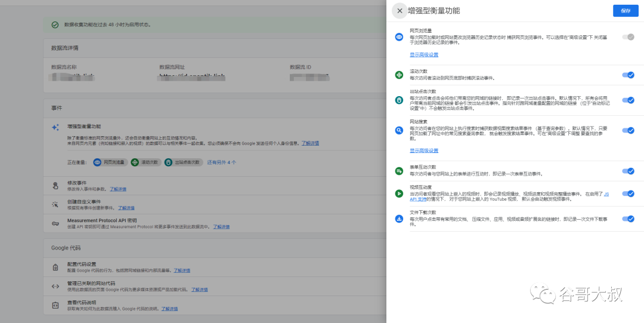Click the 数据流网址 label
Screen dimensions: 644x323
point(172,67)
